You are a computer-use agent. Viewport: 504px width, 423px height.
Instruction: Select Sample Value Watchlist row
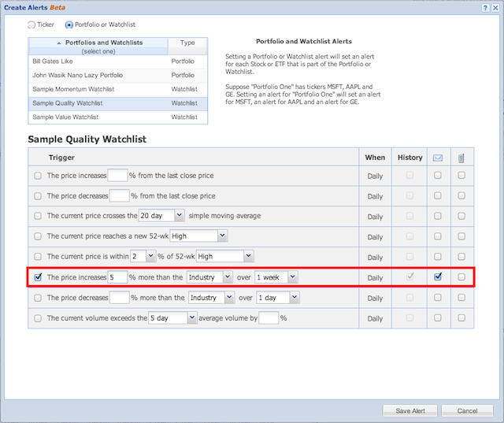pyautogui.click(x=117, y=117)
